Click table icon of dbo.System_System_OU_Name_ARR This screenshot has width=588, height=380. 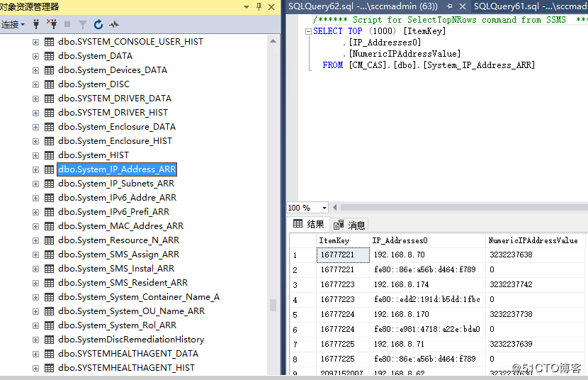[x=49, y=311]
